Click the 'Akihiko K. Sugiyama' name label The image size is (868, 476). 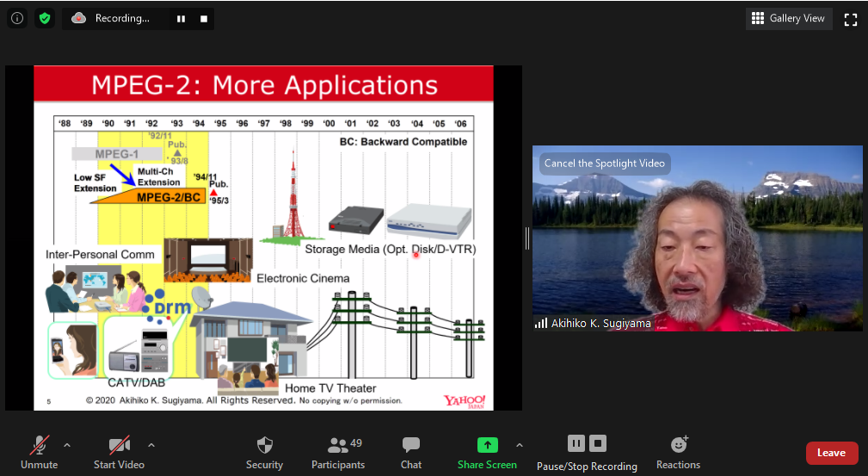[600, 323]
